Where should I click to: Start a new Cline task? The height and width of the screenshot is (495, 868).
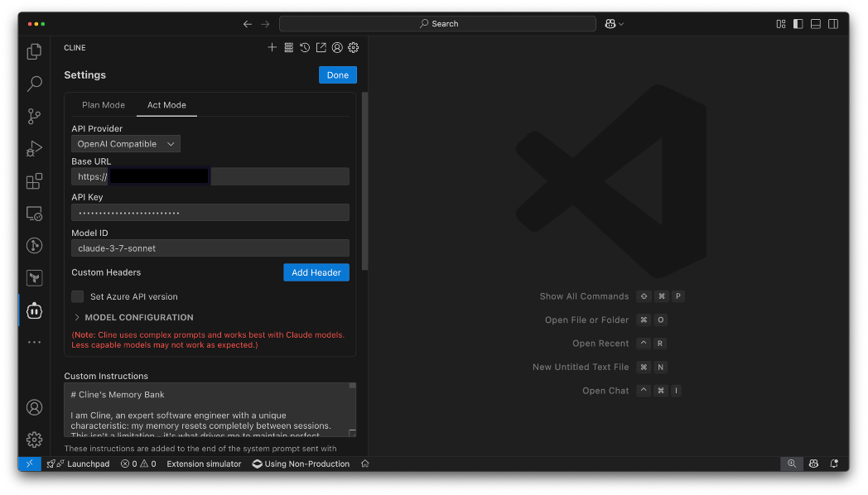click(272, 47)
